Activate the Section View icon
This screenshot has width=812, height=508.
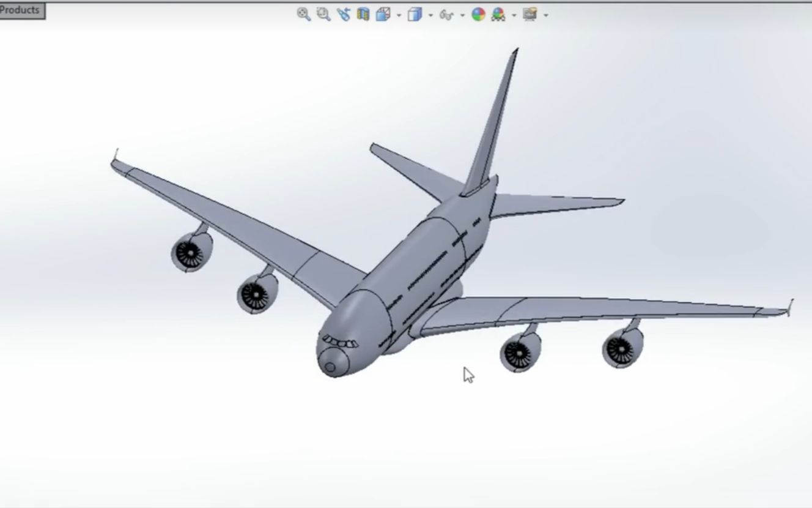[363, 14]
